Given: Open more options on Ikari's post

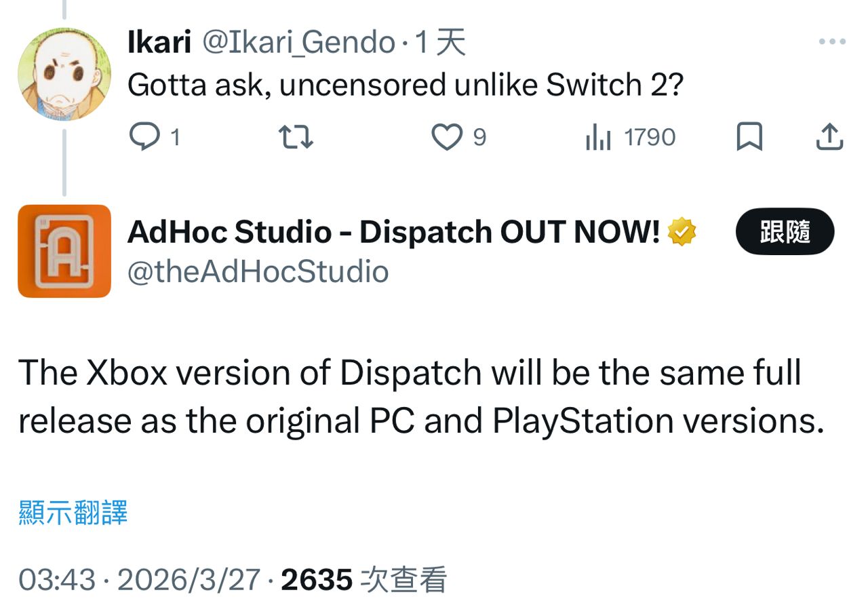Looking at the screenshot, I should point(832,42).
